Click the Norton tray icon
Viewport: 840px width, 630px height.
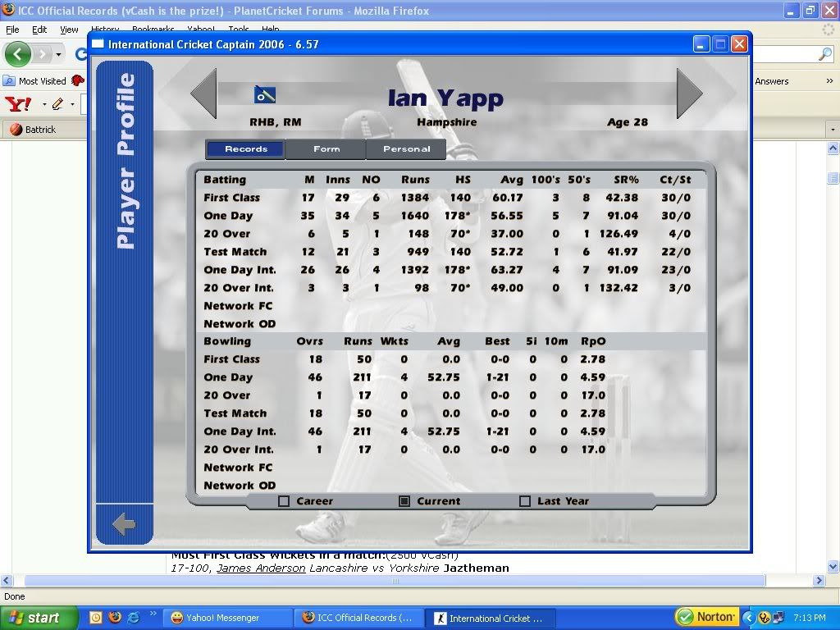click(707, 617)
